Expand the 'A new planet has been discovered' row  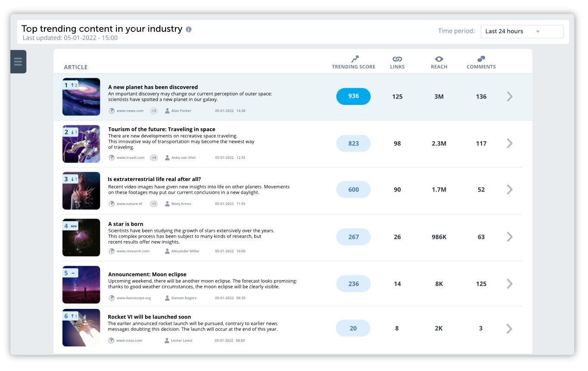tap(510, 96)
